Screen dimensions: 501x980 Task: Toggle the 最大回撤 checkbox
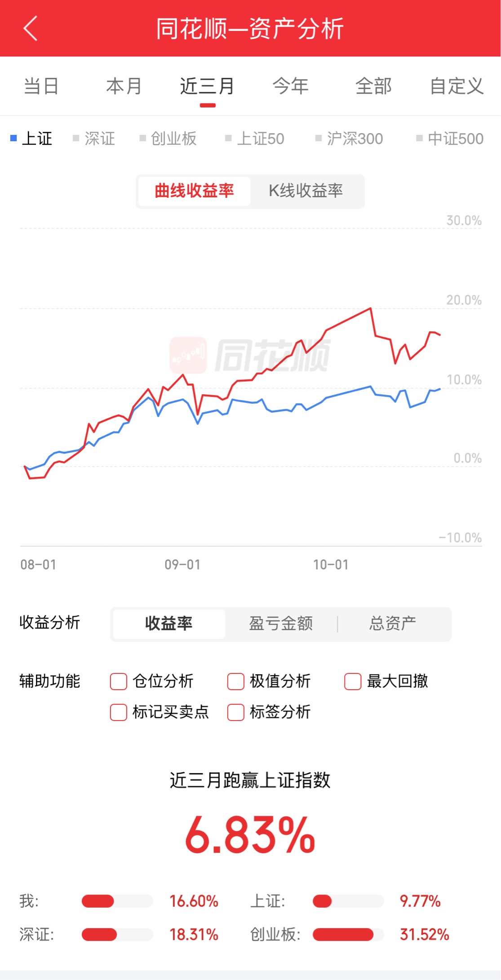click(353, 681)
